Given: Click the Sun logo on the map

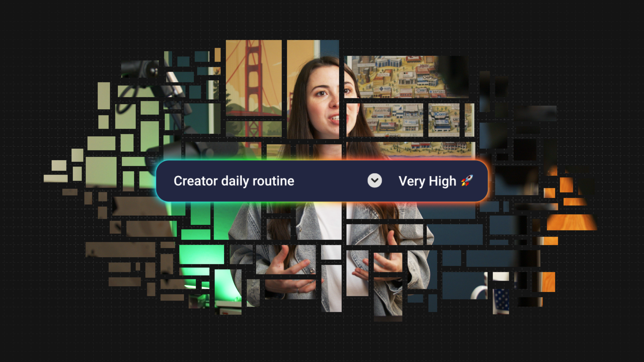Looking at the screenshot, I should point(385,88).
